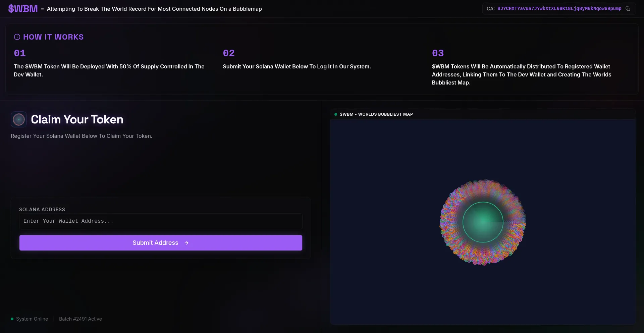
Task: Click the copy contract address icon
Action: click(628, 9)
